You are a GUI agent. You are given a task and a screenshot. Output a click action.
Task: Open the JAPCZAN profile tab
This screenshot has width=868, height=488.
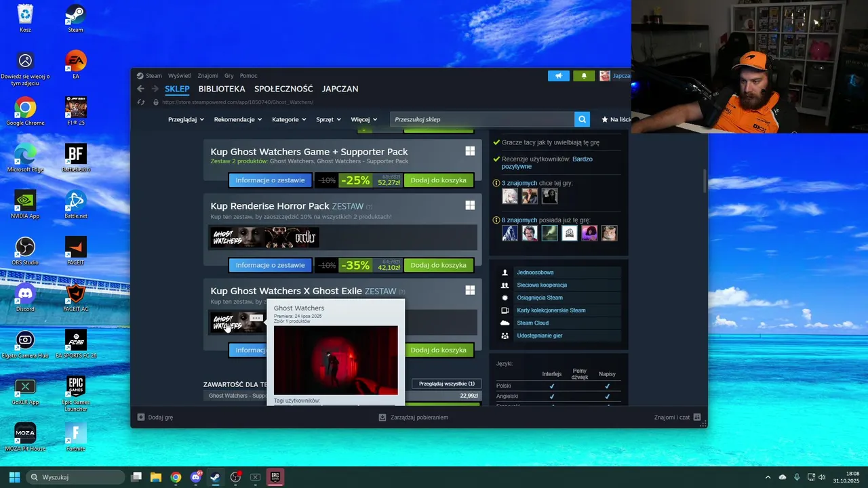[x=340, y=89]
